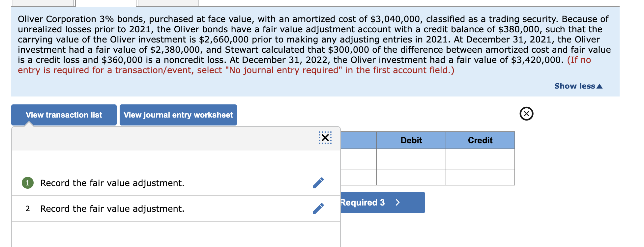The height and width of the screenshot is (247, 644).
Task: Click first row Debit cell
Action: (x=411, y=159)
